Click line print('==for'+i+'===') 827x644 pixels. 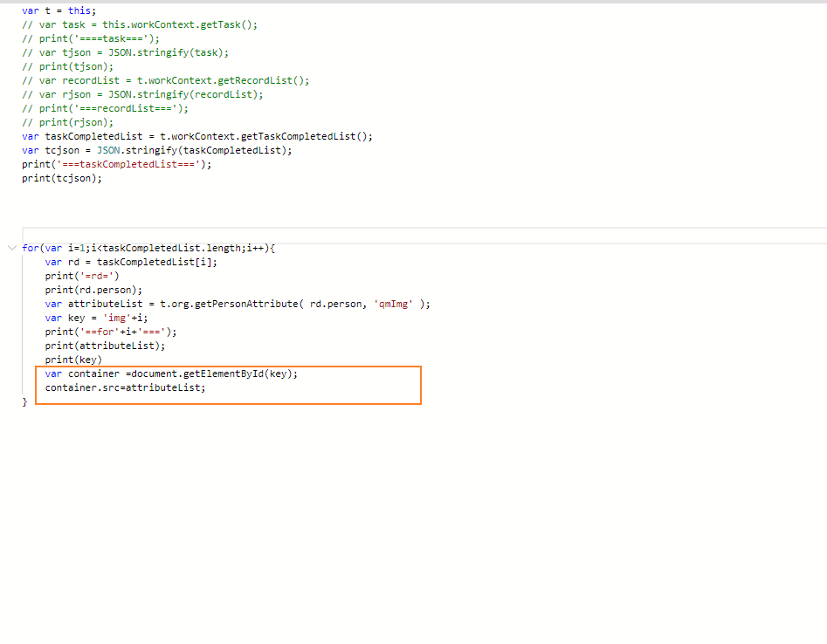click(x=111, y=332)
